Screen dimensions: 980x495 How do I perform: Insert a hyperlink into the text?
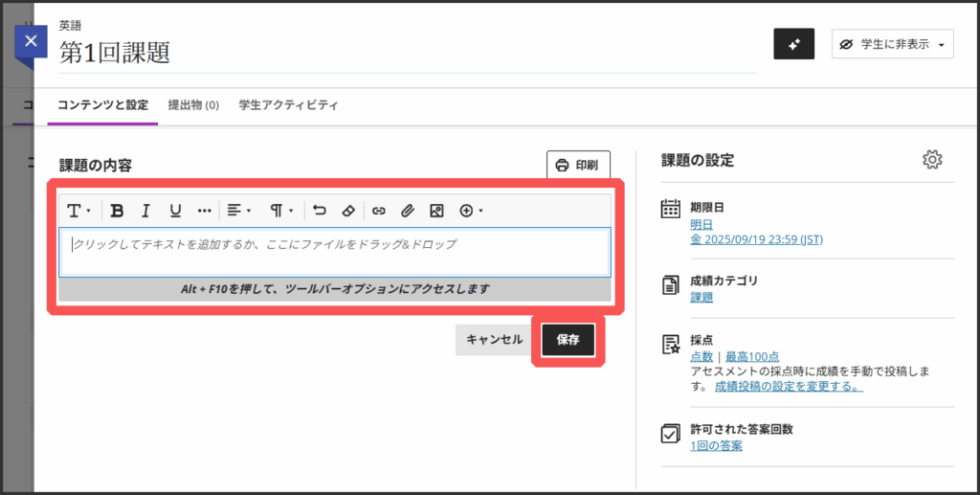[378, 211]
